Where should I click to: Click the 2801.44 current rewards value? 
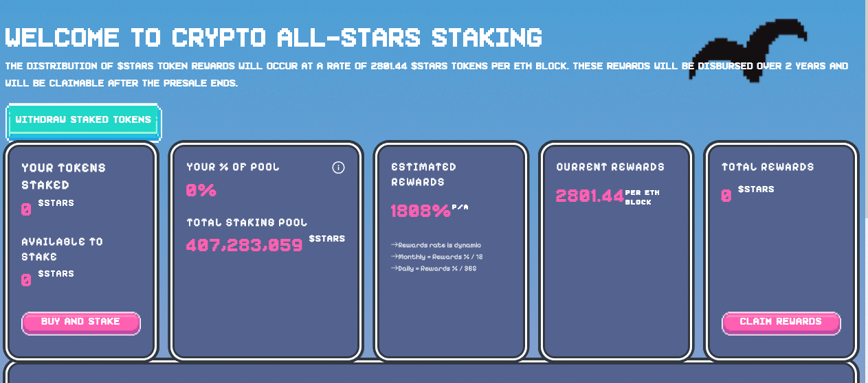pyautogui.click(x=589, y=196)
